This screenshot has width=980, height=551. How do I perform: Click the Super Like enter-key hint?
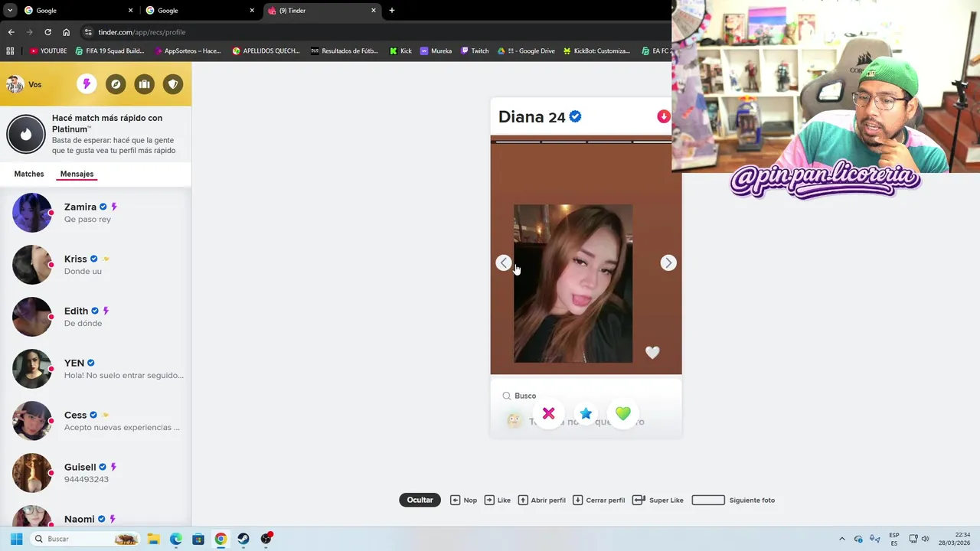658,500
